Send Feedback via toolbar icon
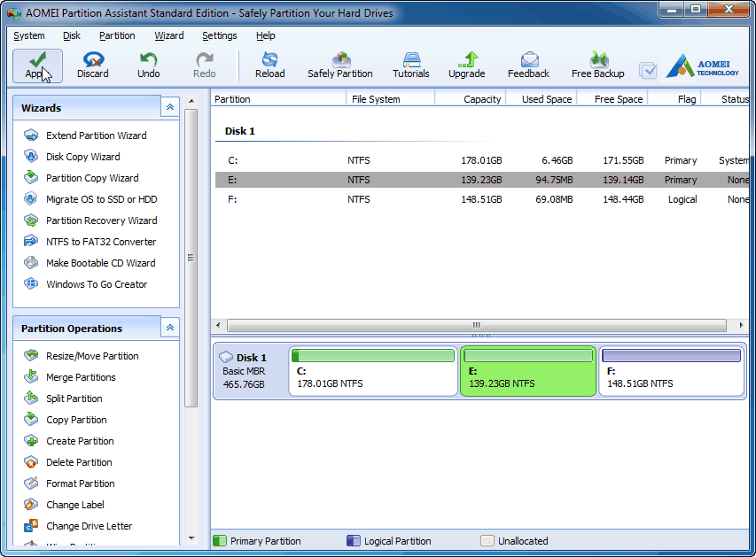756x557 pixels. point(528,66)
